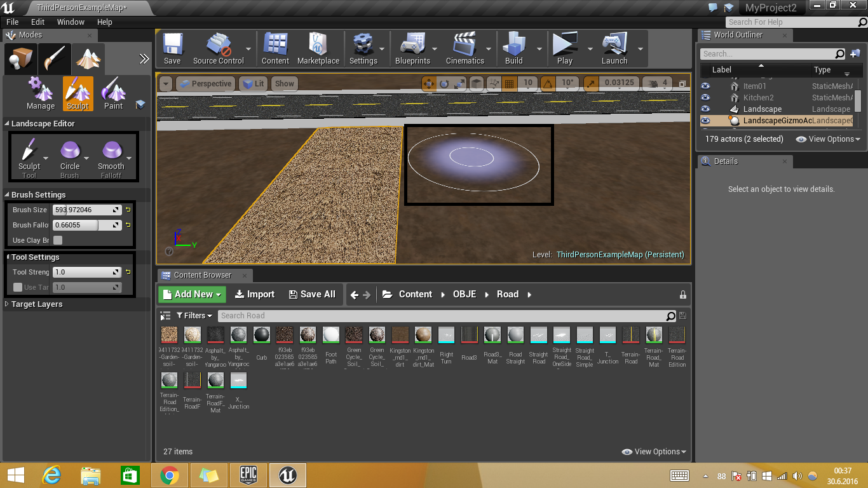
Task: Maximize the viewport with the corner icon
Action: pyautogui.click(x=682, y=83)
